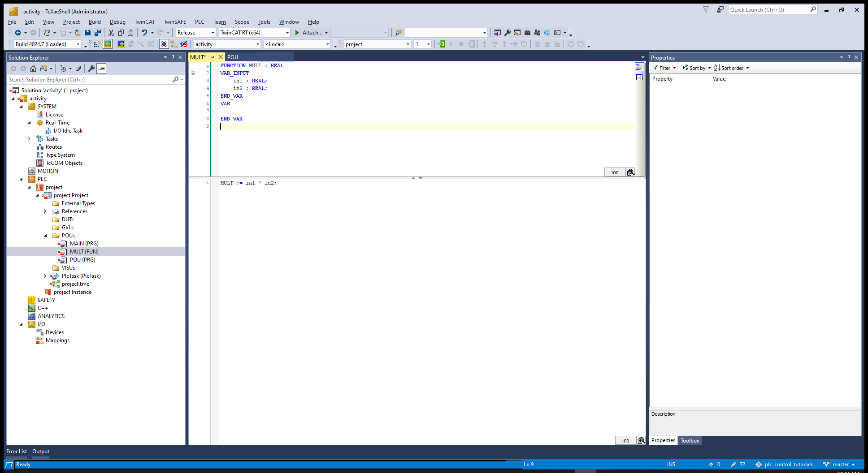
Task: Click the Solution Explorer wrench Properties icon
Action: [91, 69]
